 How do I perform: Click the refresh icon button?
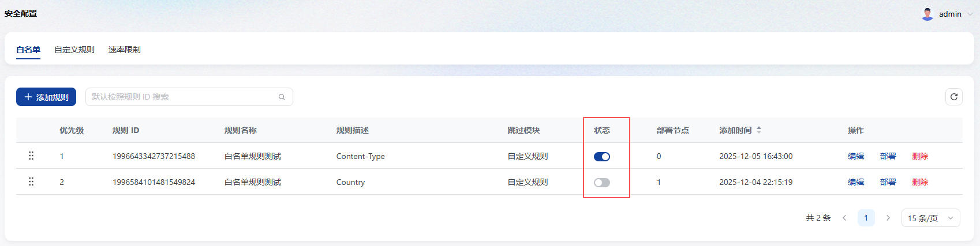coord(954,97)
